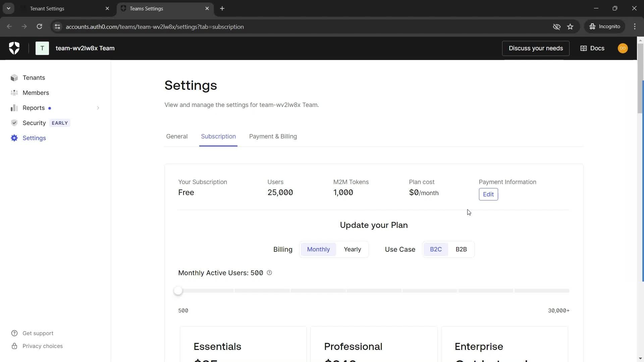Click the Monthly Active Users slider handle

[x=178, y=291]
